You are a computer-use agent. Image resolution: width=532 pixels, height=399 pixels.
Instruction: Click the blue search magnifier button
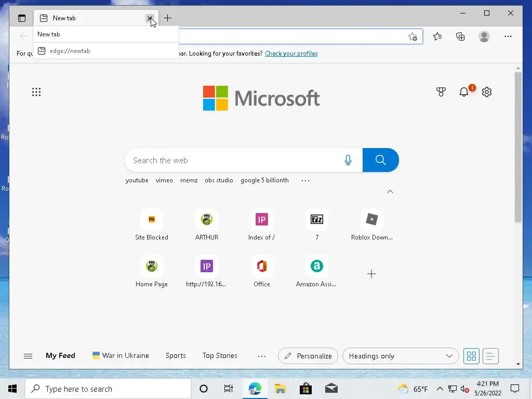[x=381, y=160]
